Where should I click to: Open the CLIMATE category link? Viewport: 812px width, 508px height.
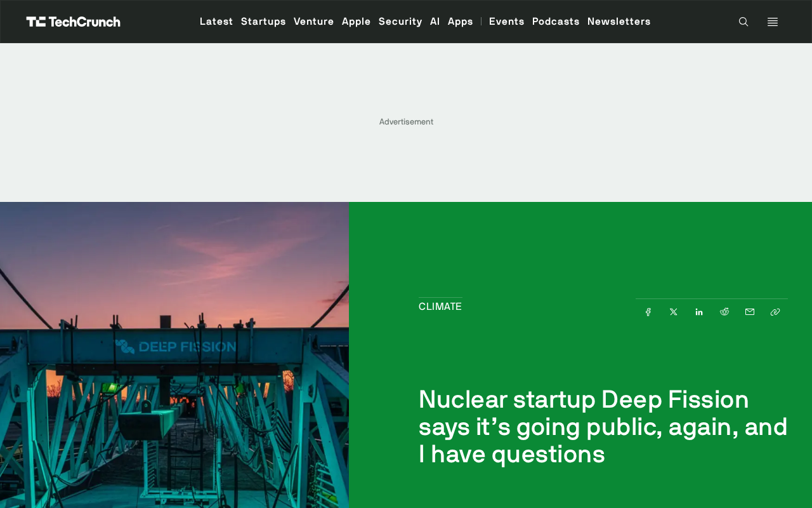coord(440,307)
